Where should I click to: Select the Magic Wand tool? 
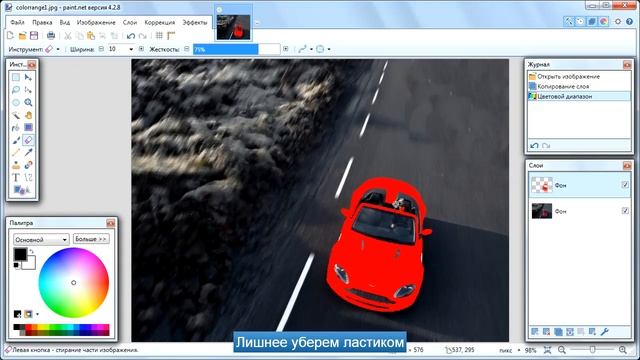(16, 115)
